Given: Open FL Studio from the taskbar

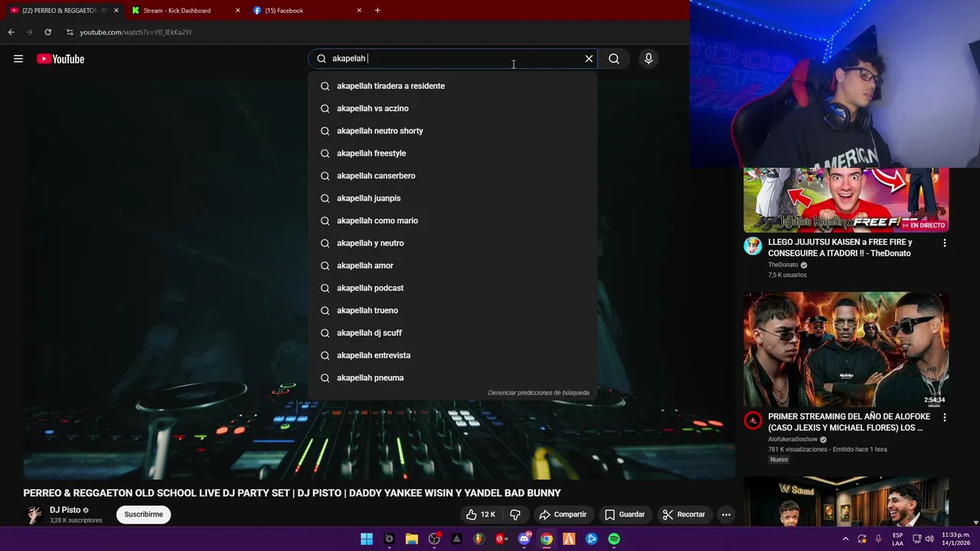Looking at the screenshot, I should tap(479, 539).
